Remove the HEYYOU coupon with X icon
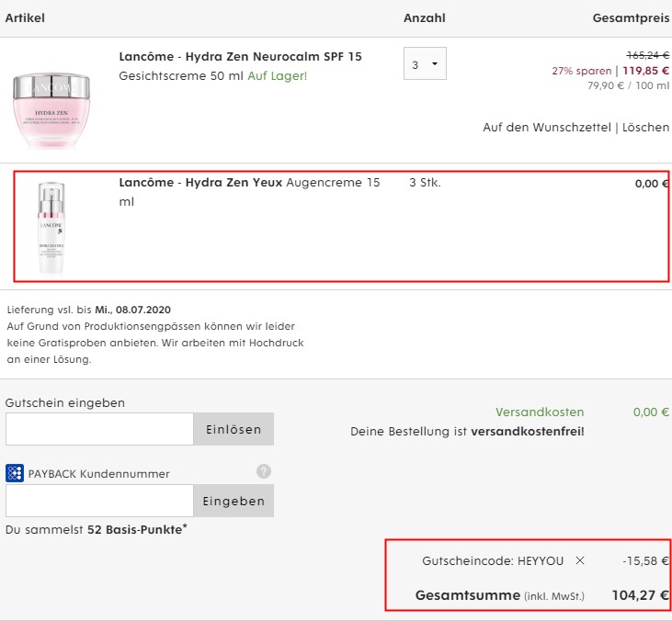The width and height of the screenshot is (672, 621). [580, 560]
